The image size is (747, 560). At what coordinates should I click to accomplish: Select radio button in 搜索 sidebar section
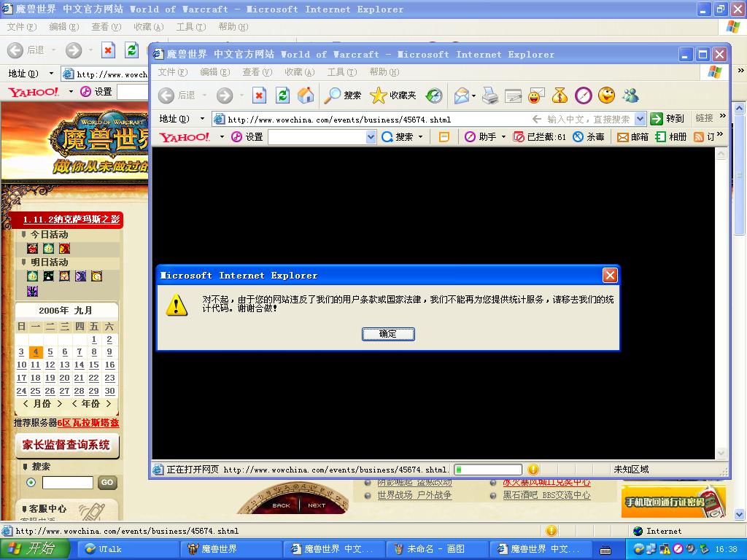pyautogui.click(x=31, y=483)
